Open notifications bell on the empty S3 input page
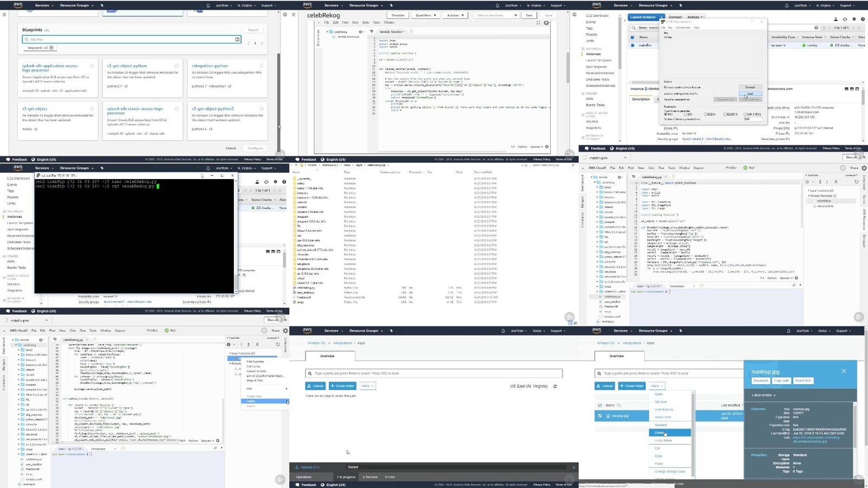This screenshot has height=488, width=868. click(502, 331)
